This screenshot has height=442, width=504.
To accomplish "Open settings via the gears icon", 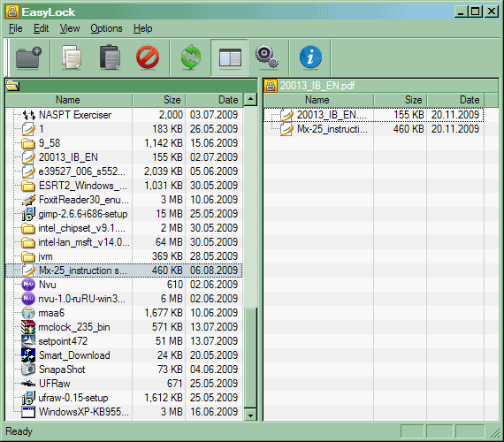I will point(266,57).
